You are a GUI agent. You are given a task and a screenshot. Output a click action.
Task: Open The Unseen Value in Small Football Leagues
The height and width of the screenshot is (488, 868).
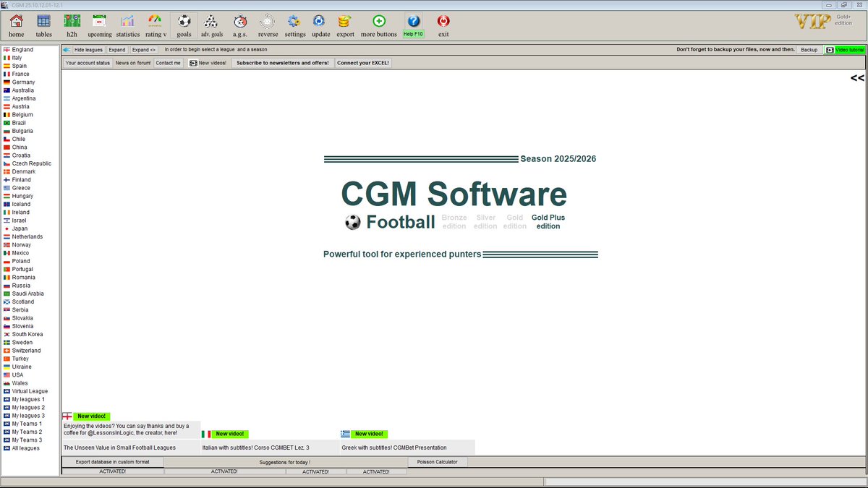(131, 448)
